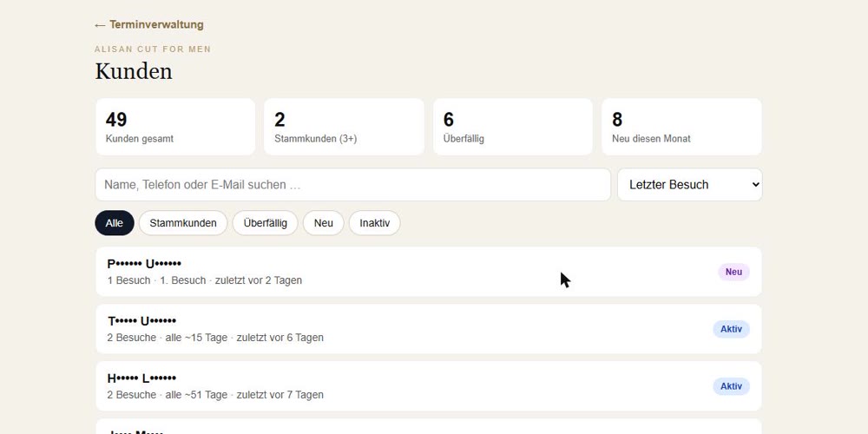The width and height of the screenshot is (868, 434).
Task: Click the ALISAN CUT FOR MEN label
Action: pos(153,49)
